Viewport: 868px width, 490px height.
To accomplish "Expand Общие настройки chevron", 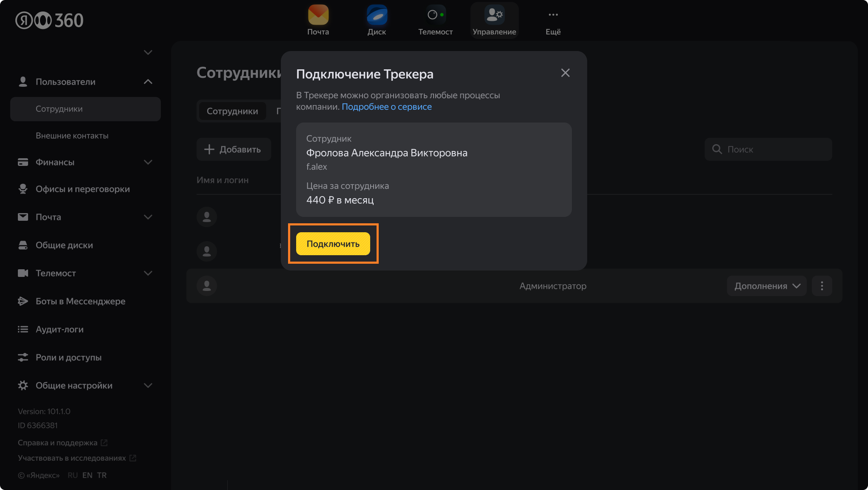I will [148, 385].
